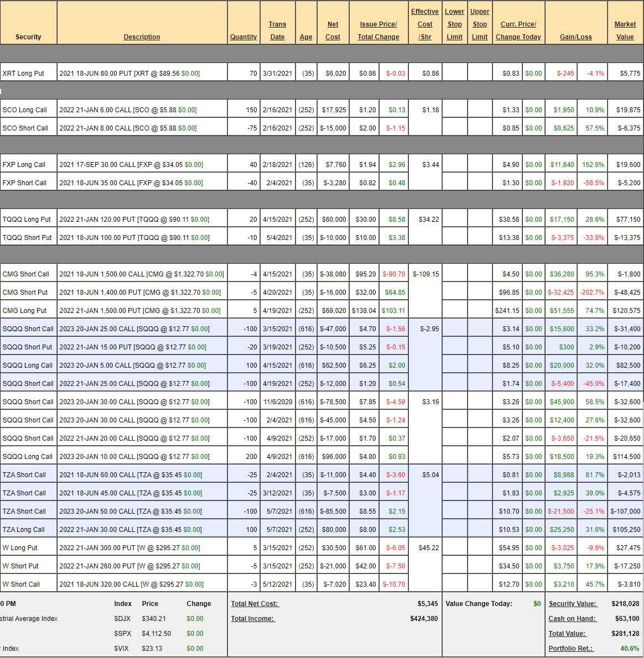Image resolution: width=644 pixels, height=658 pixels.
Task: Click the Curr. Price/Change Today header
Action: [x=518, y=31]
